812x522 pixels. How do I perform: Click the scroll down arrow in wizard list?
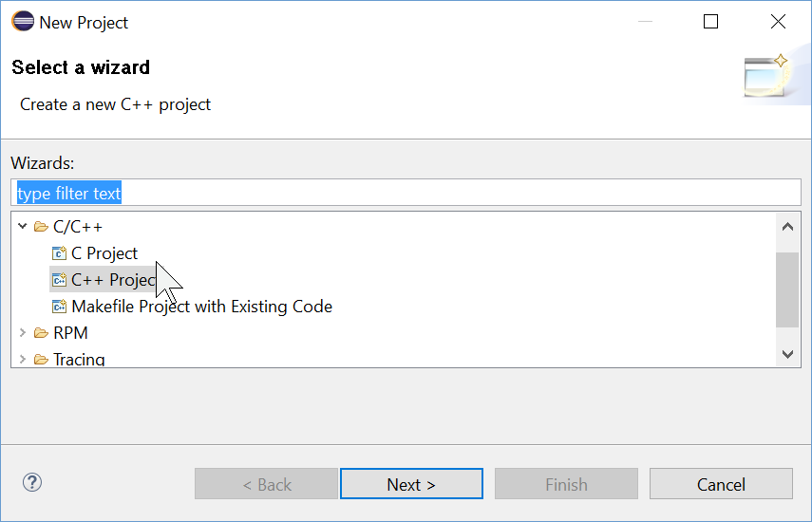click(x=787, y=354)
